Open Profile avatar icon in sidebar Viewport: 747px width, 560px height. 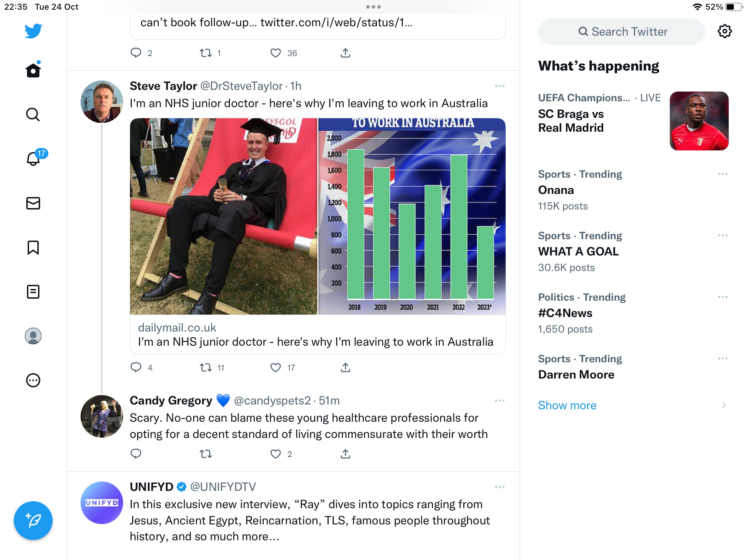[33, 336]
